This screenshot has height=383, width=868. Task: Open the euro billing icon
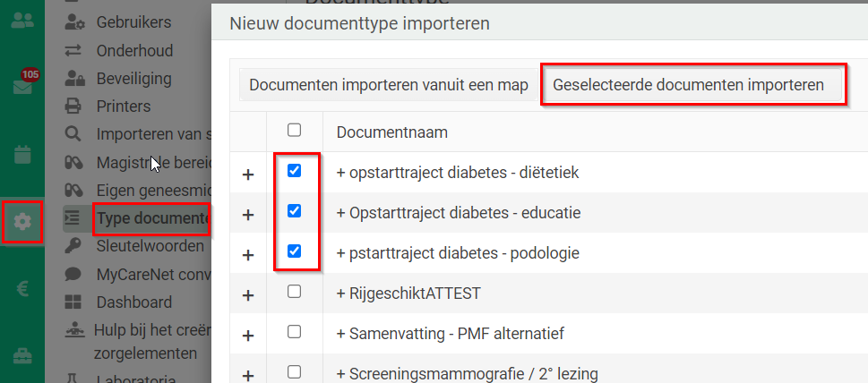(x=22, y=288)
